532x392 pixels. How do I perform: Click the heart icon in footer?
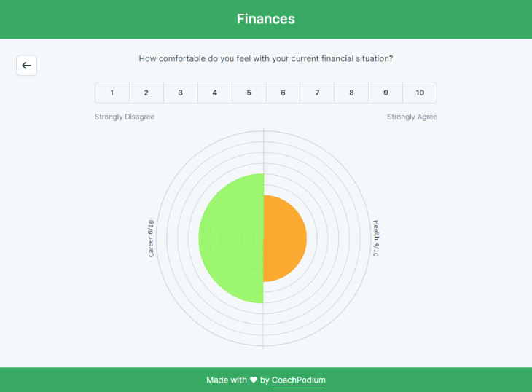(x=254, y=380)
